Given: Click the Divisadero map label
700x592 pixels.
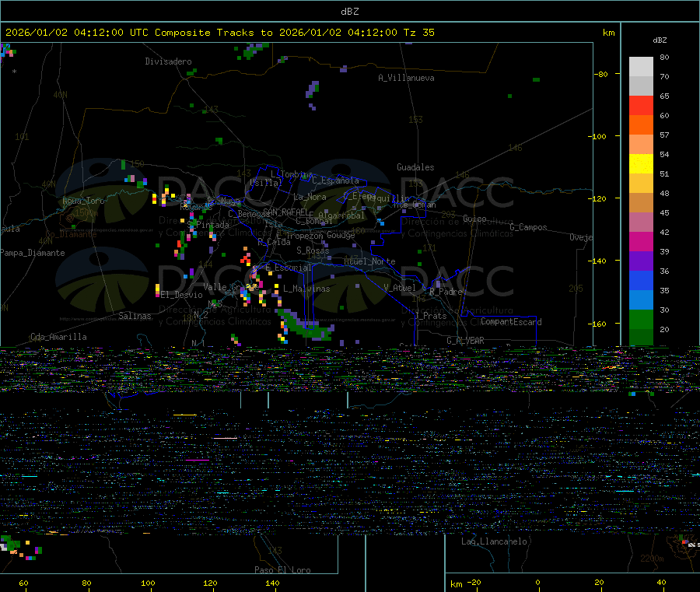Looking at the screenshot, I should click(168, 61).
